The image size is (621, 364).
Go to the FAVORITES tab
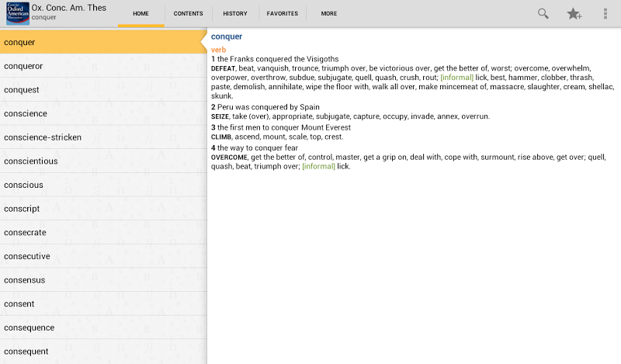[x=283, y=13]
